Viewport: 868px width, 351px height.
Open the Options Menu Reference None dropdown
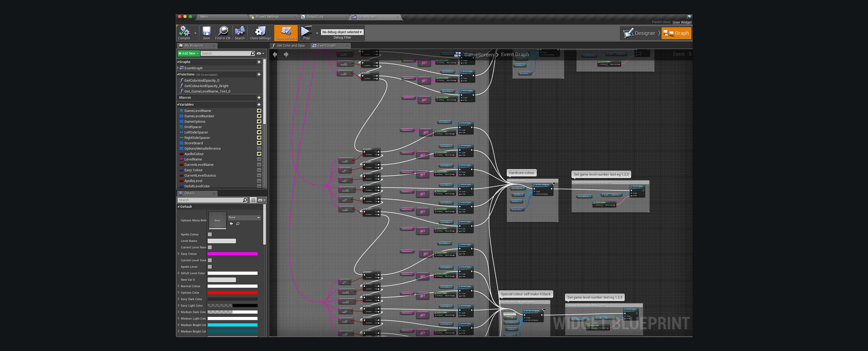pos(244,217)
